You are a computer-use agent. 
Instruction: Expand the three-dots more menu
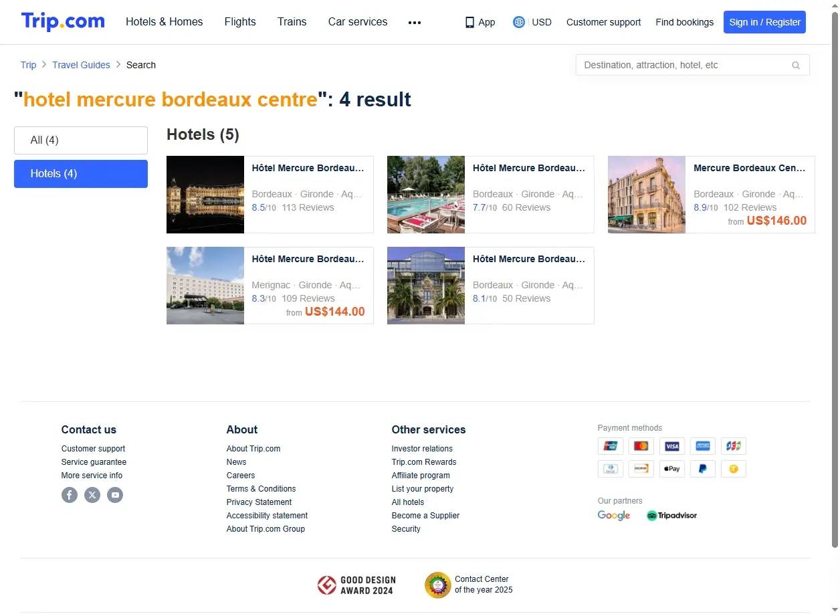coord(415,22)
